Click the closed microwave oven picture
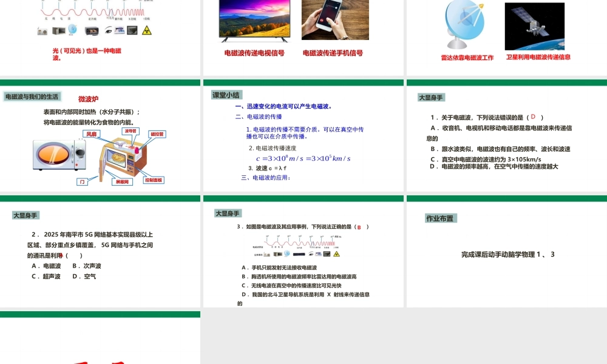The width and height of the screenshot is (607, 364). tap(59, 155)
